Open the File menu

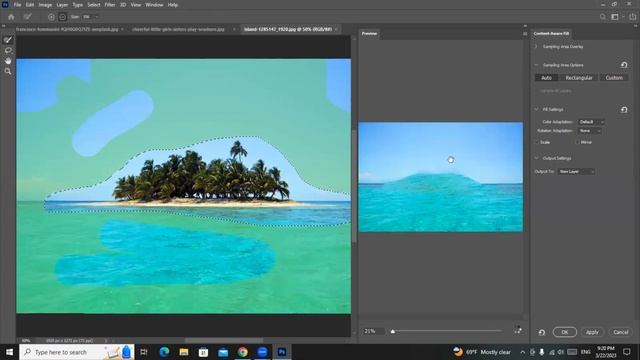tap(17, 5)
